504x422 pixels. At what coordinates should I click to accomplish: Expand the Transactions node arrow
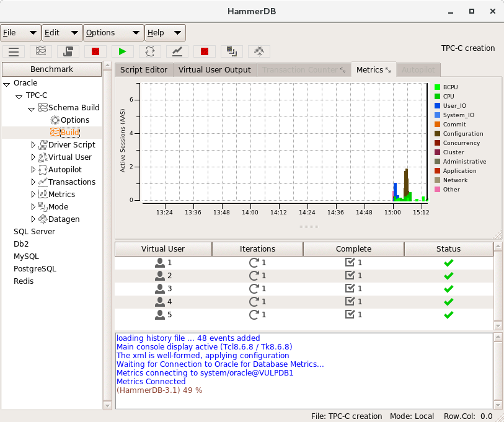point(33,182)
